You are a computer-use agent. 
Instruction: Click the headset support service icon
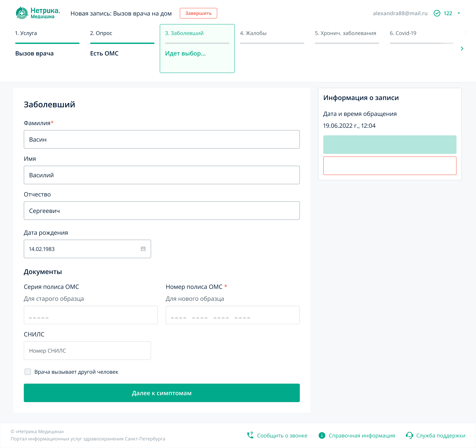[x=409, y=435]
